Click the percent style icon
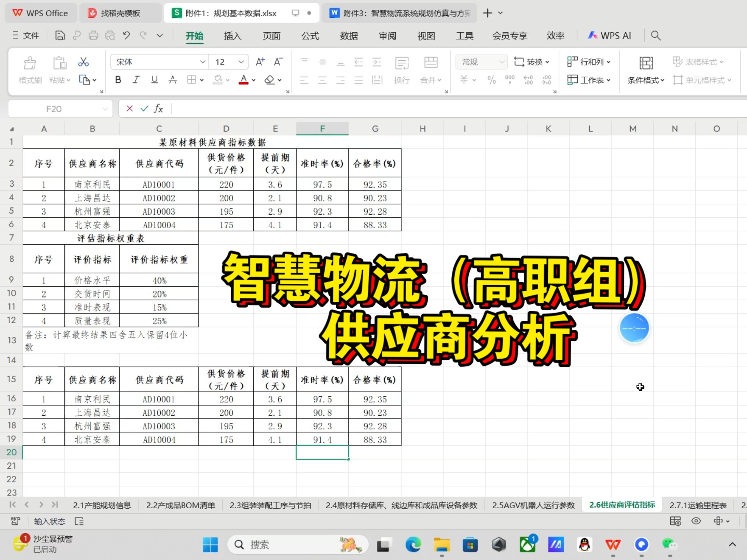 click(x=491, y=80)
